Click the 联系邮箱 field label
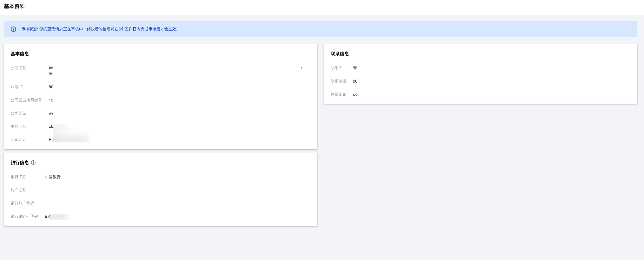 click(338, 94)
